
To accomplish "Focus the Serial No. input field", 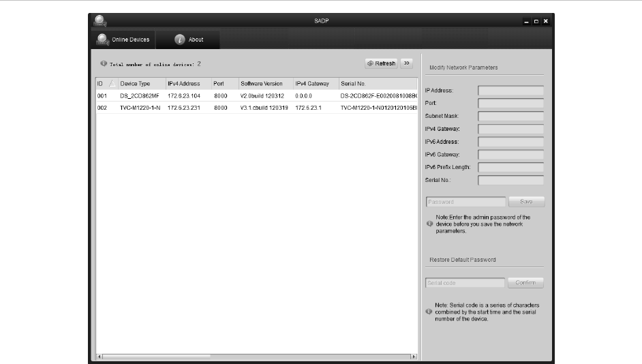I will 510,180.
